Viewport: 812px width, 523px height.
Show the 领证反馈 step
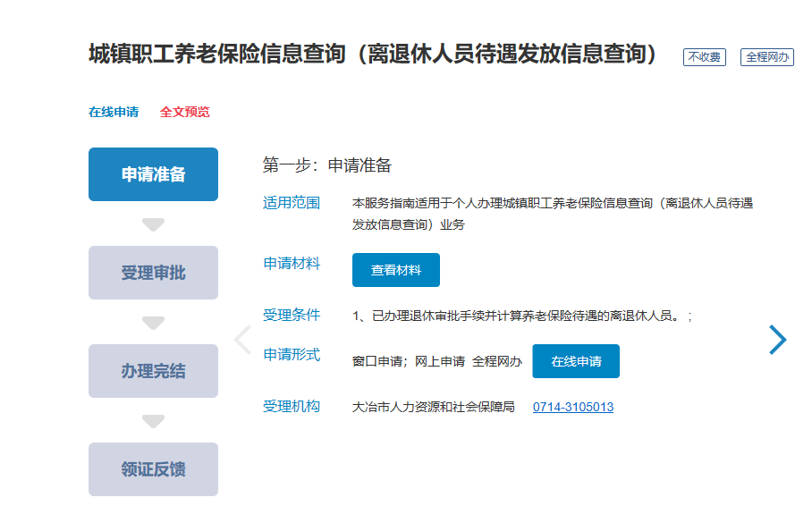153,469
